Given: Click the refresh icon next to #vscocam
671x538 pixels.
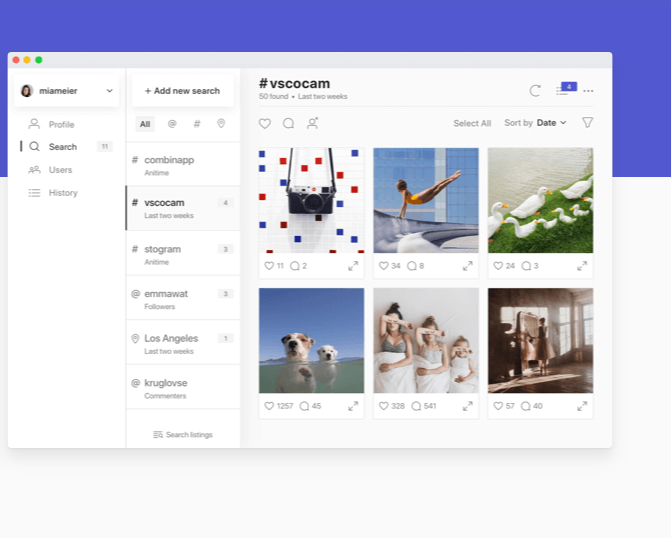Looking at the screenshot, I should point(535,91).
